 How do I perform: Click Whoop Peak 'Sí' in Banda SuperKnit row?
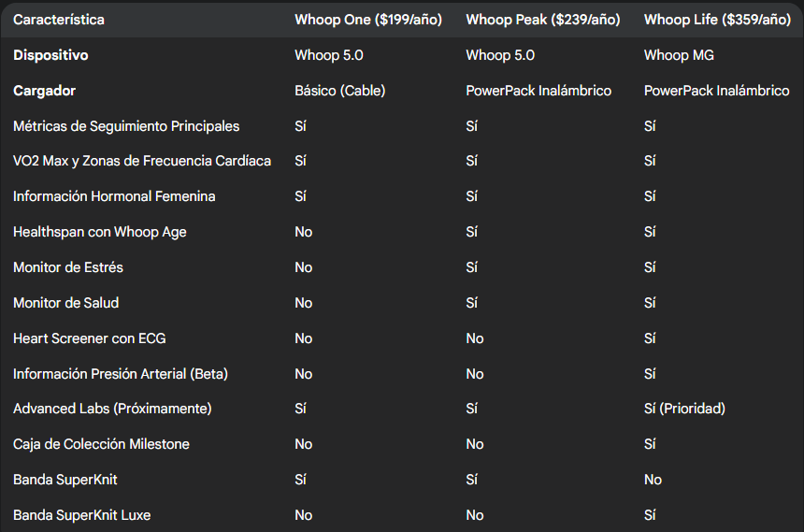pyautogui.click(x=472, y=480)
